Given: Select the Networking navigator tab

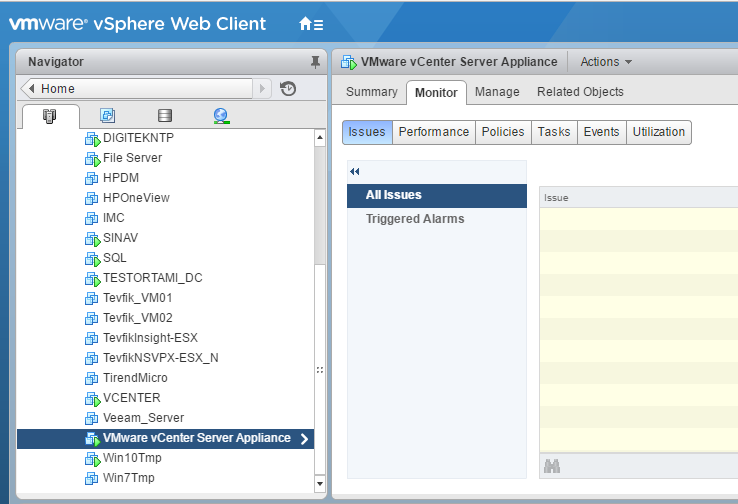Looking at the screenshot, I should 221,116.
